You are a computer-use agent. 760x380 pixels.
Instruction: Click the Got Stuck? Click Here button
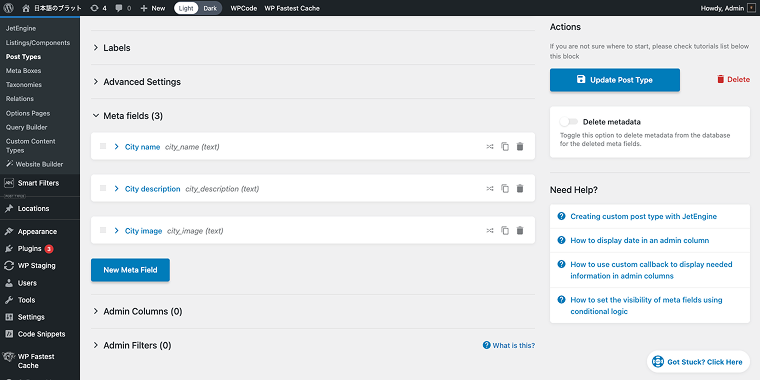pos(698,362)
